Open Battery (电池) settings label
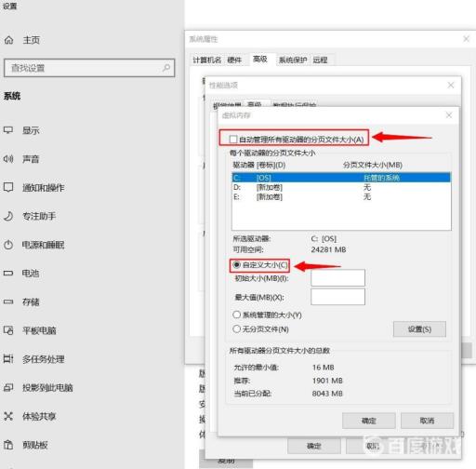476x469 pixels. point(31,274)
